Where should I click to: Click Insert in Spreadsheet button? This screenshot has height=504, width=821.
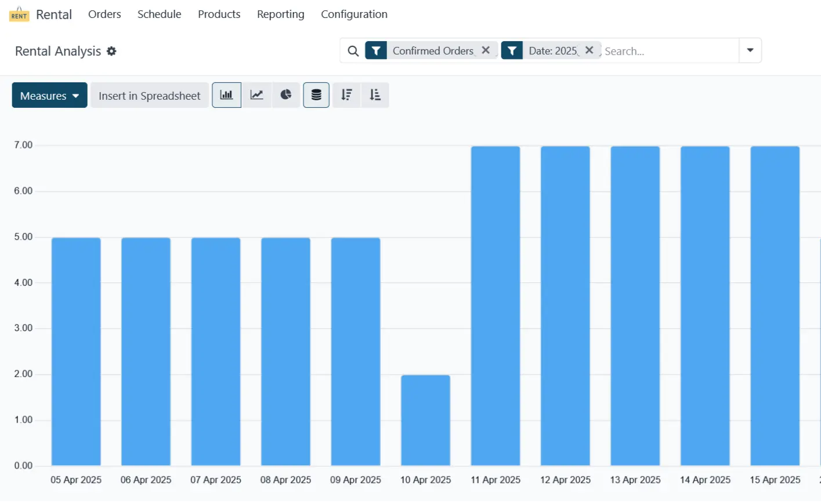pyautogui.click(x=149, y=96)
